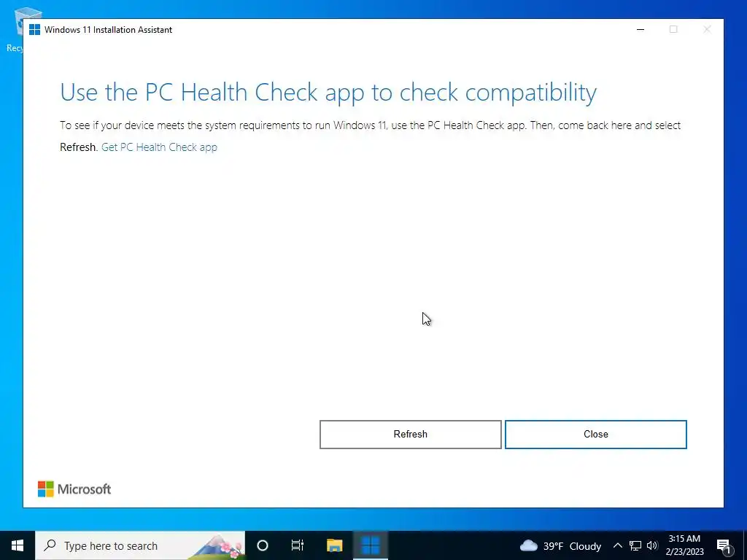Open the 39°F Cloudy weather widget

(560, 545)
